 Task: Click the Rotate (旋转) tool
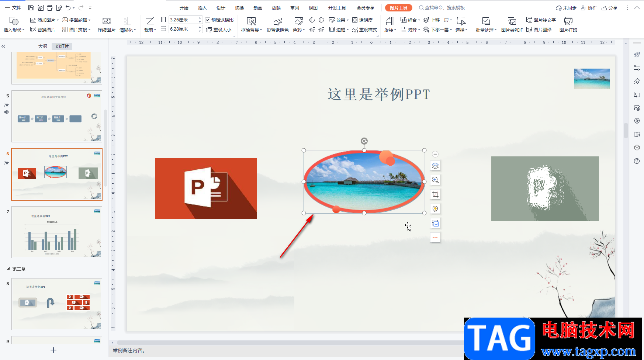pyautogui.click(x=390, y=25)
